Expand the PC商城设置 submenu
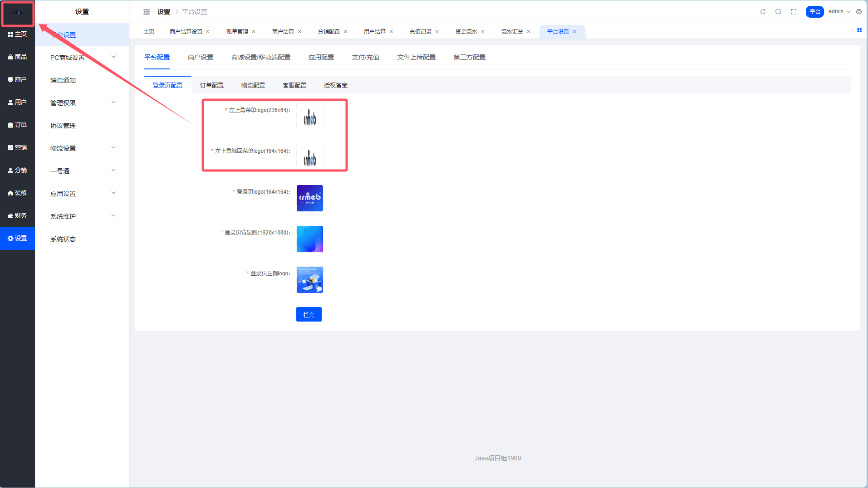The width and height of the screenshot is (868, 488). 82,58
